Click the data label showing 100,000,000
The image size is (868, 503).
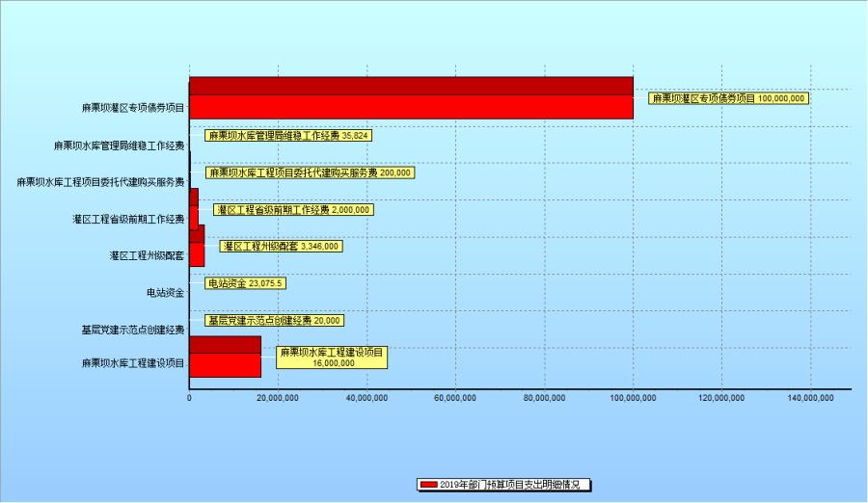pos(728,98)
